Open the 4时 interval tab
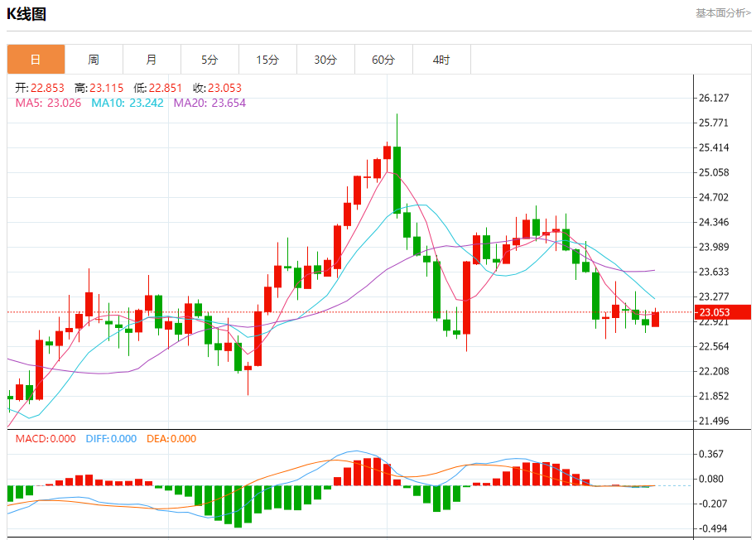756x540 pixels. point(441,60)
